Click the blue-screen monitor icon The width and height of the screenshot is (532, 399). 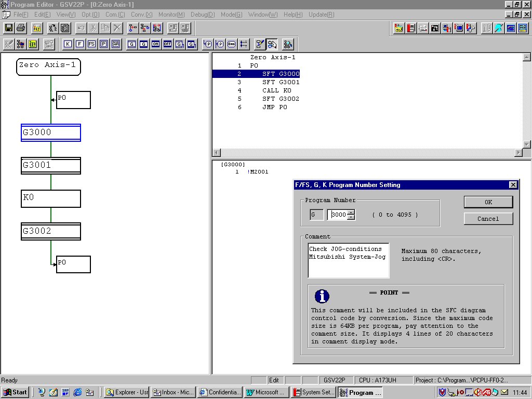click(459, 28)
